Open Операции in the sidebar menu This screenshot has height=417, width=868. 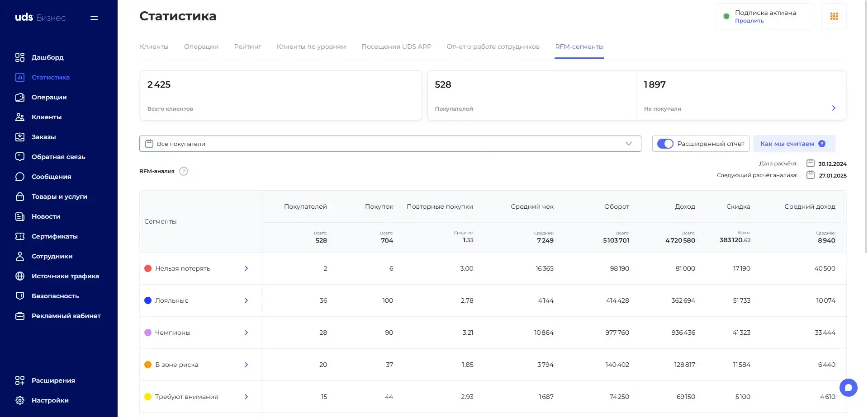(x=49, y=97)
